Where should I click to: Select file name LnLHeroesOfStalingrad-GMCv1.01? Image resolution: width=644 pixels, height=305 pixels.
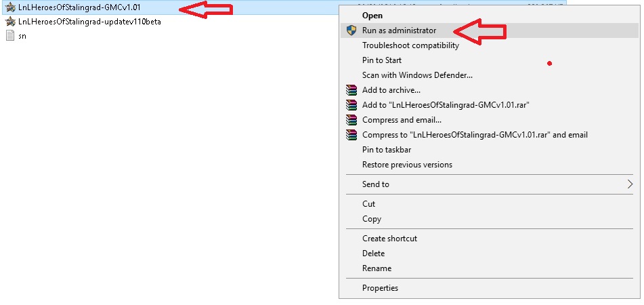tap(79, 7)
